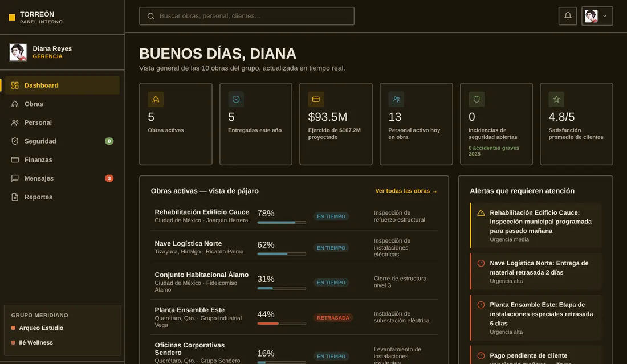
Task: Open Rehabilitación Edificio Cauce project row
Action: point(294,216)
